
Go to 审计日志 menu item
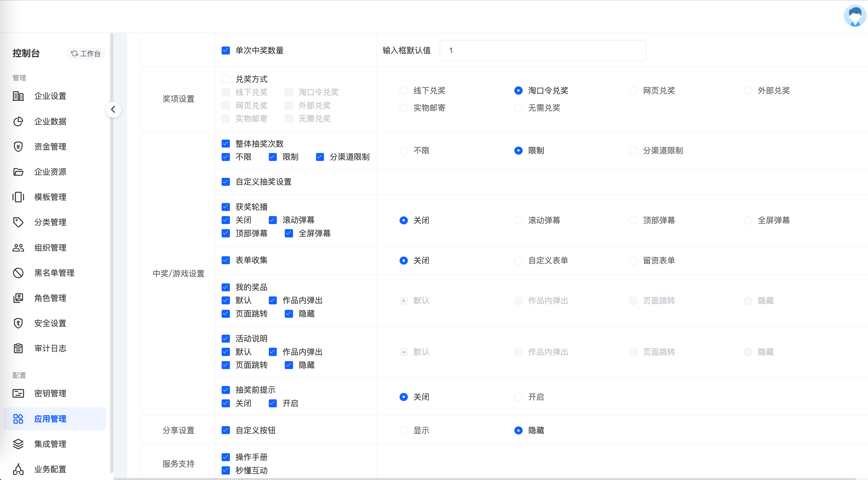coord(51,348)
